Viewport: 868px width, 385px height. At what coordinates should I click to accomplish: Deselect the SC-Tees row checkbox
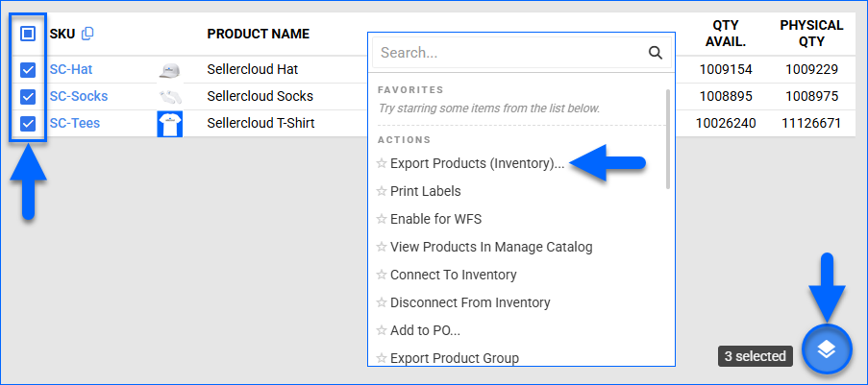[x=28, y=123]
